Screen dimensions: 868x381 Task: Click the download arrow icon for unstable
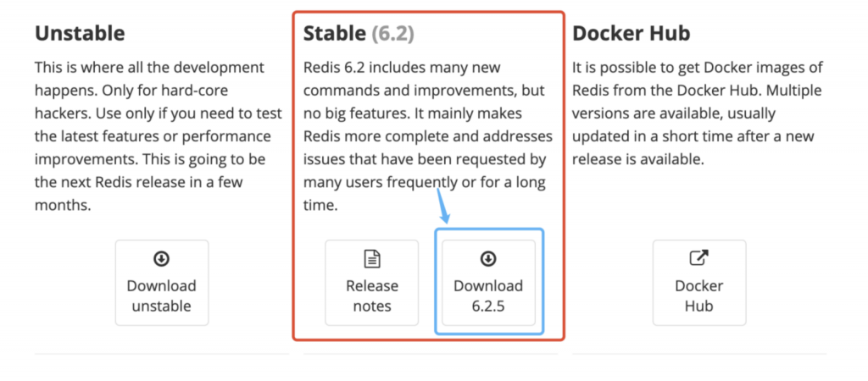coord(161,258)
